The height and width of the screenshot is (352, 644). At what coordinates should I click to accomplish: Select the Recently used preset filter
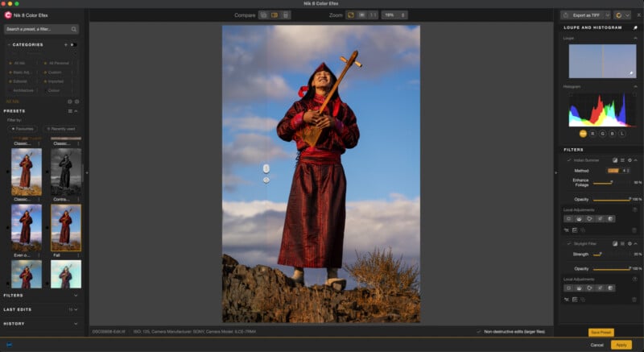(x=61, y=128)
